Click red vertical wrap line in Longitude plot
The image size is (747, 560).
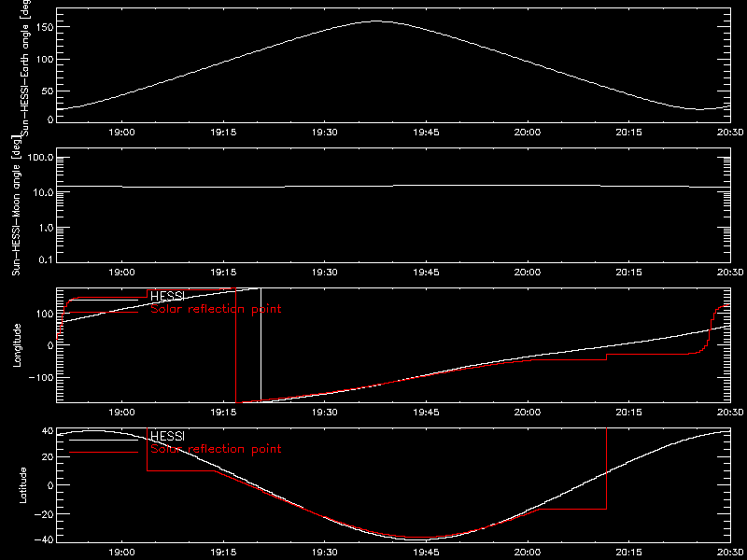coord(236,345)
